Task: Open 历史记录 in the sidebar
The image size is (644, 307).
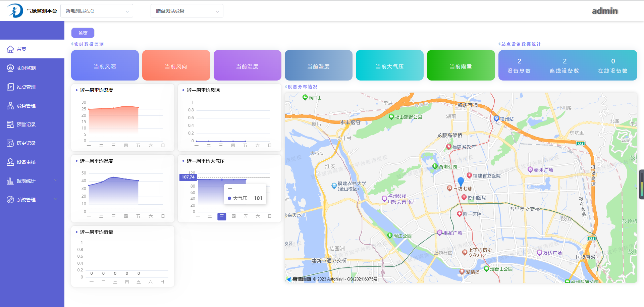Action: [32, 143]
